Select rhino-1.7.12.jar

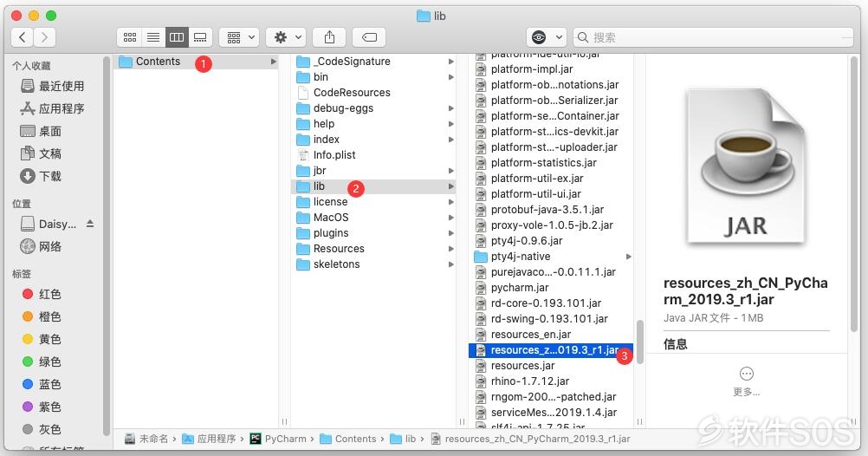(x=551, y=381)
